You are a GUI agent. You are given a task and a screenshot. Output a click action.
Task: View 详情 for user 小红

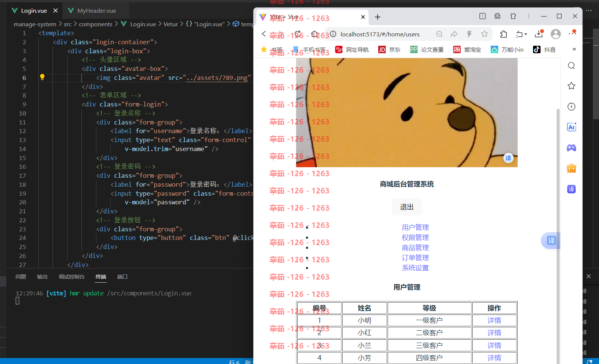(x=494, y=333)
